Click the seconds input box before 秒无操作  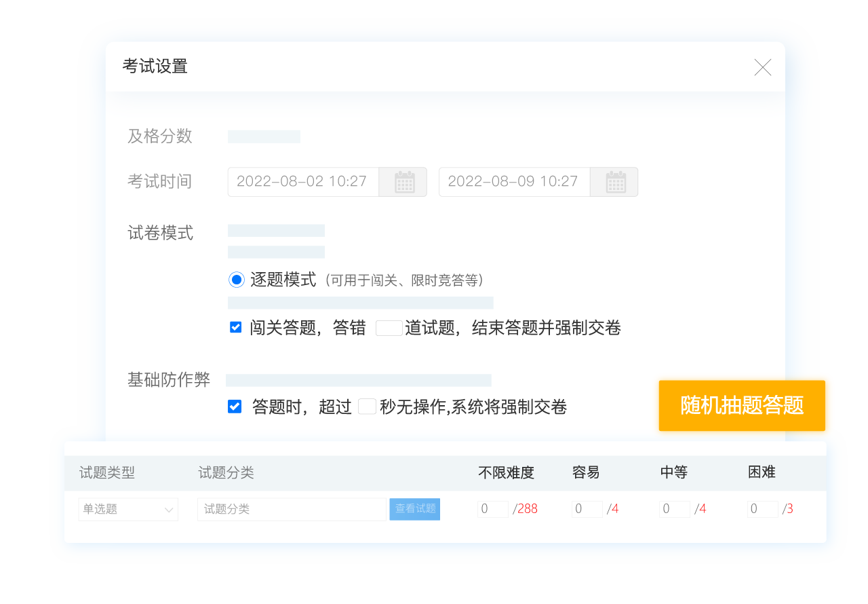tap(367, 407)
